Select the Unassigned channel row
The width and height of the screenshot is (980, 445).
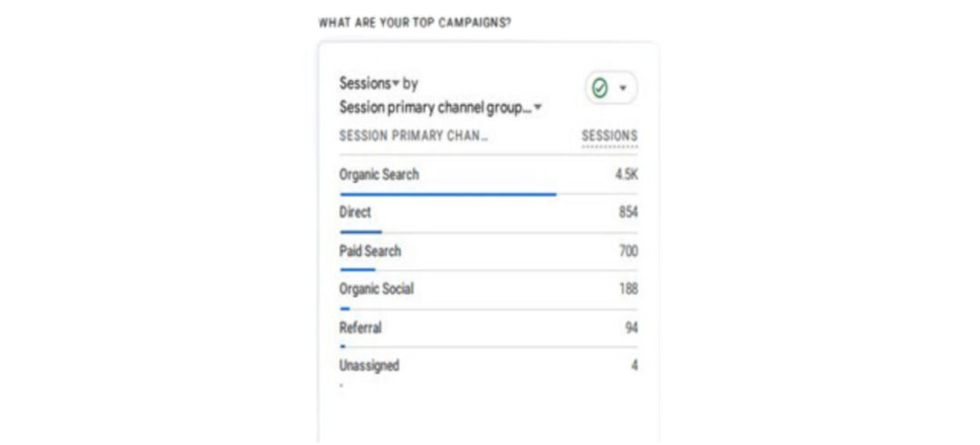[489, 367]
